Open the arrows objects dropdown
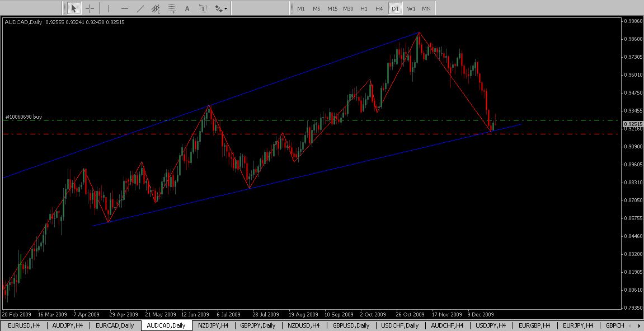The width and height of the screenshot is (644, 331). [x=220, y=8]
